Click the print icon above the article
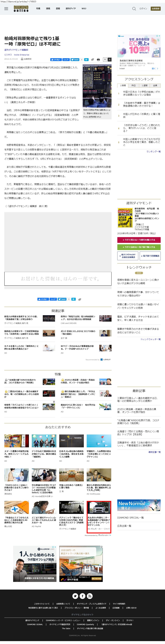 (98, 60)
